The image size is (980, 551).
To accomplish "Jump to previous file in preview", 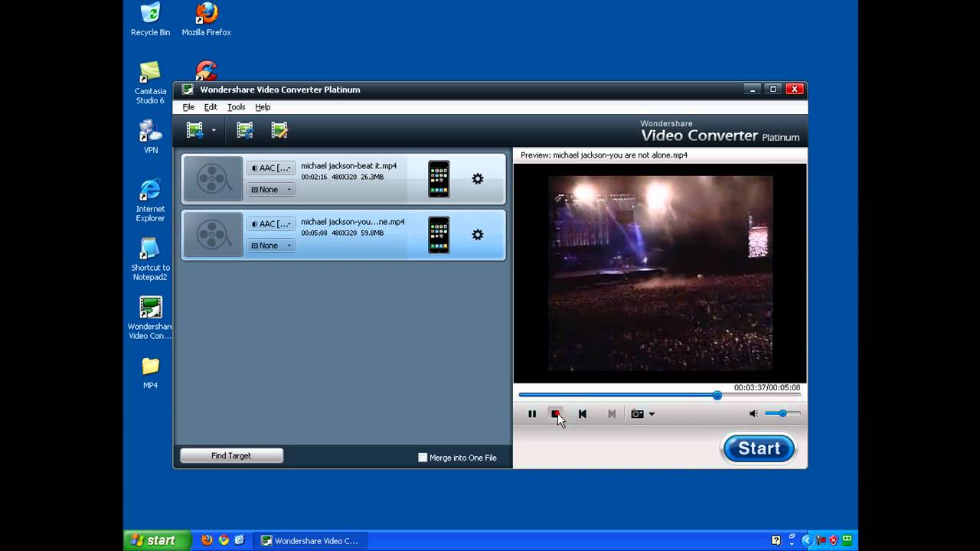I will 583,414.
